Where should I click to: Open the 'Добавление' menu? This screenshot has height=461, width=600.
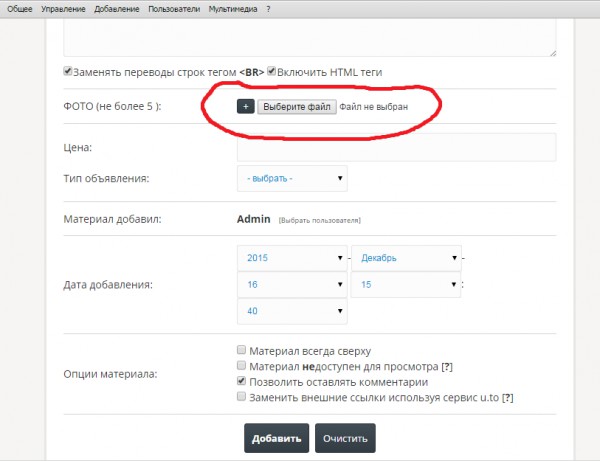pos(117,9)
